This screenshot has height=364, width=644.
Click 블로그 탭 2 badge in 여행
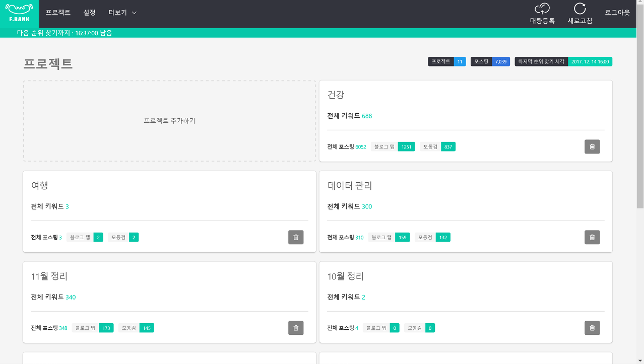coord(85,237)
